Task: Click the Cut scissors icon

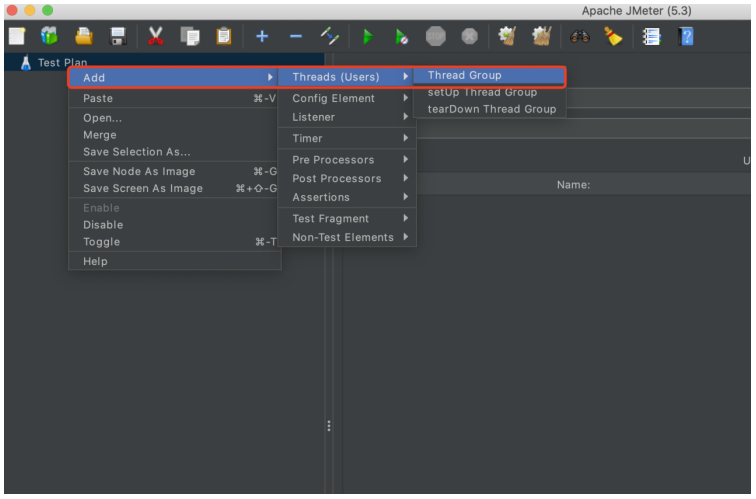Action: tap(155, 36)
